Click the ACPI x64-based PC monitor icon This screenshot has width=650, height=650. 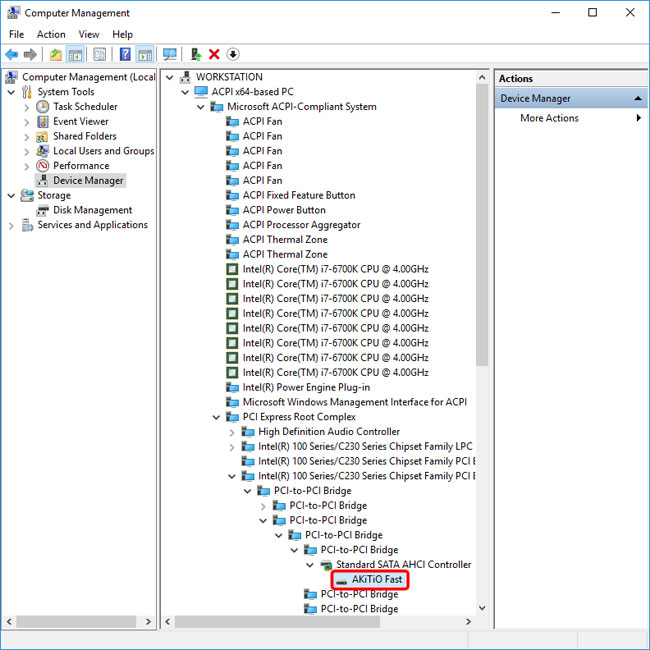[x=201, y=92]
